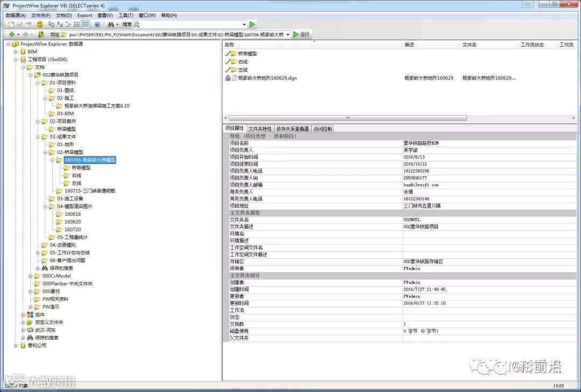Go back with green left arrow

(x=12, y=34)
